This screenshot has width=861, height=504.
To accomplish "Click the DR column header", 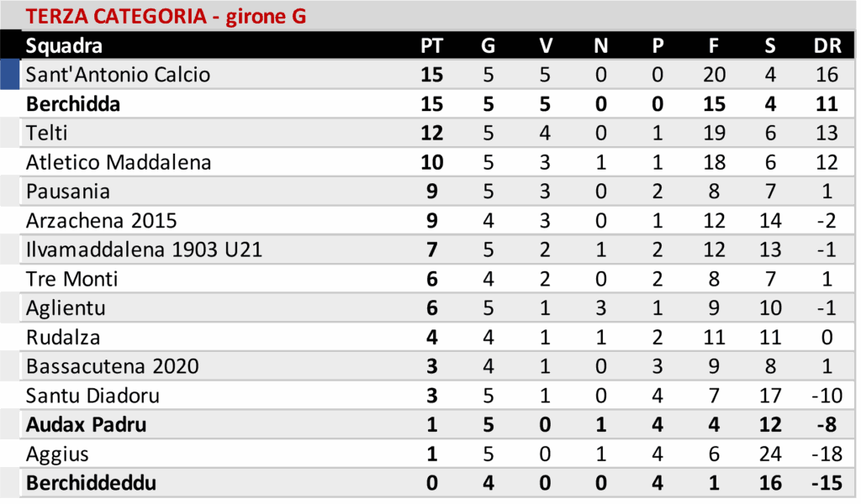I will (827, 45).
